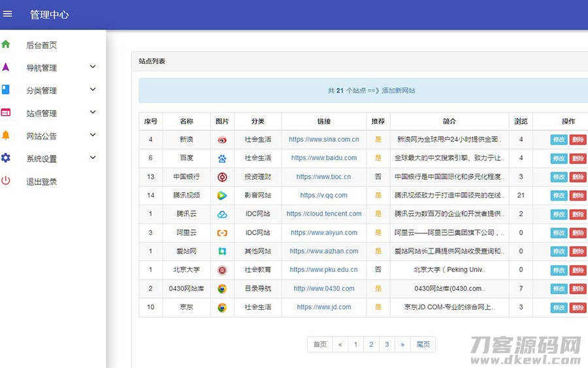Click the 腾讯视频 site thumbnail image
The width and height of the screenshot is (588, 368).
[x=222, y=195]
